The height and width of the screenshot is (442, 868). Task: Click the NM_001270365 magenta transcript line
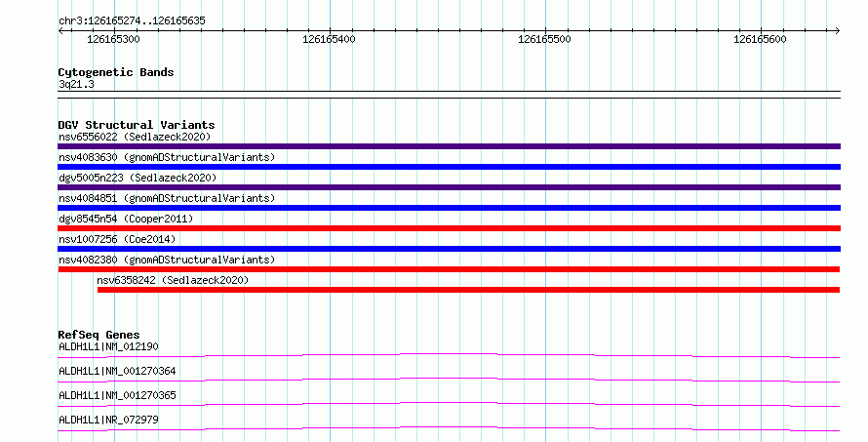click(449, 404)
